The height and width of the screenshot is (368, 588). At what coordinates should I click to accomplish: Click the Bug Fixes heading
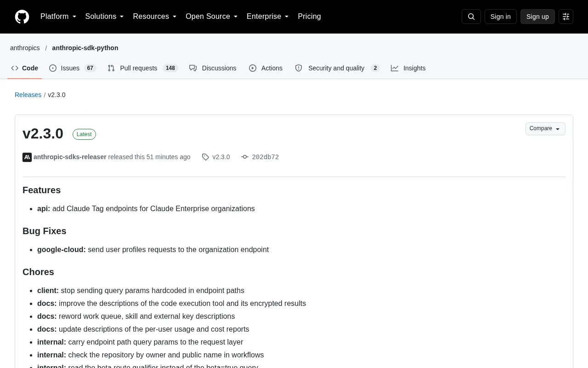pos(45,231)
